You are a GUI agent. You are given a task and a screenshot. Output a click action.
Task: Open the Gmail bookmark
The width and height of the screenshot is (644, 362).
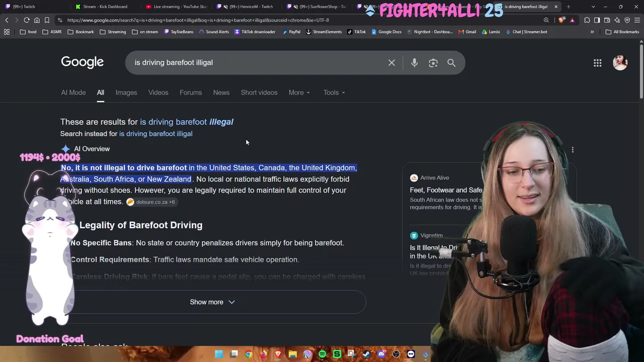[467, 32]
